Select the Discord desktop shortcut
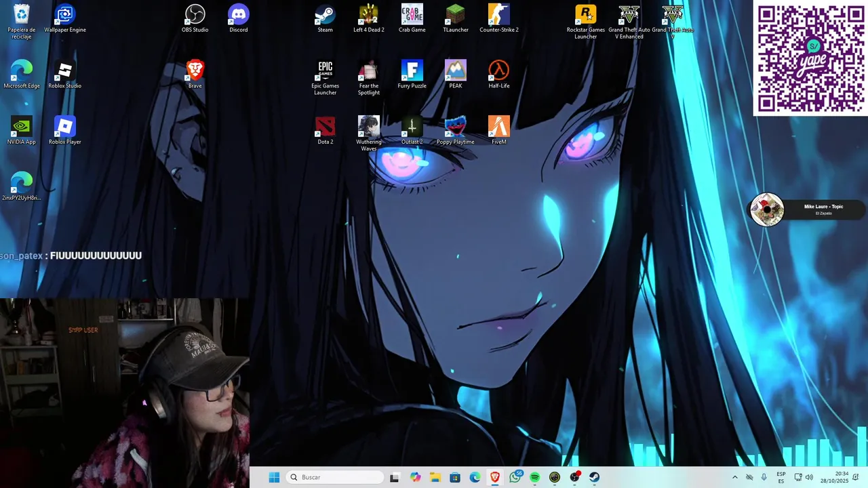 [239, 18]
